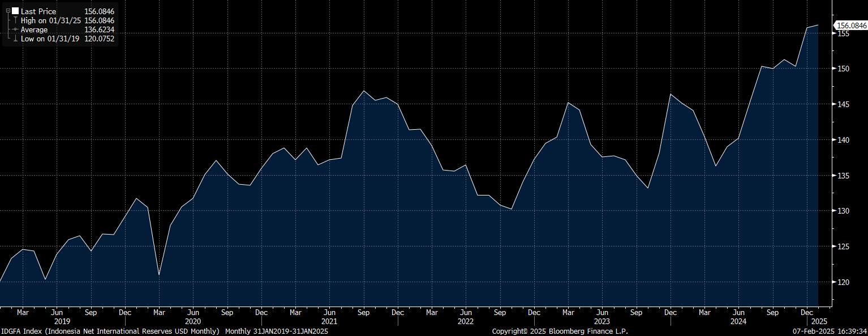Image resolution: width=868 pixels, height=336 pixels.
Task: Select the Low on 01/31/19 legend entry
Action: click(x=50, y=39)
